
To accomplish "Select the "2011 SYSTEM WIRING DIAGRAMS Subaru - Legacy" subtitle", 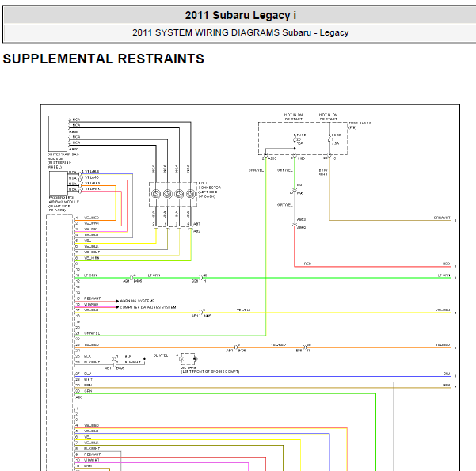I will [x=241, y=32].
